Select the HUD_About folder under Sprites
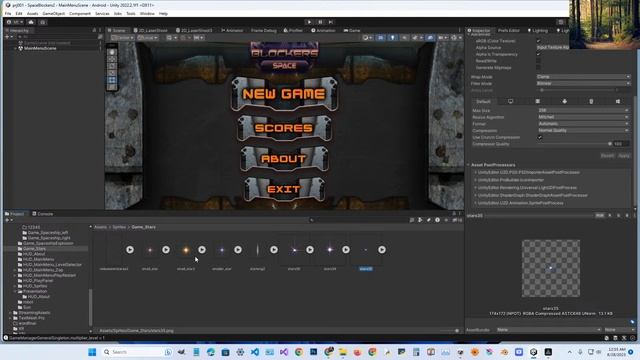 (x=34, y=254)
